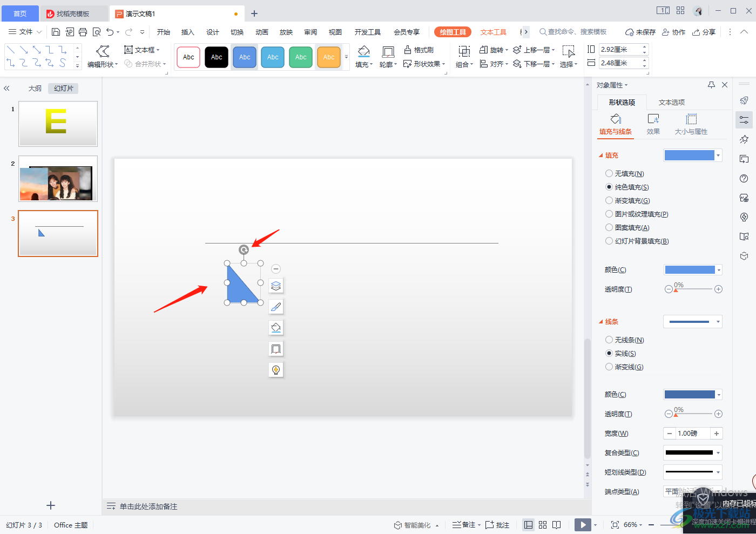The image size is (756, 534).
Task: Click the Outline icon (轮廓)
Action: (388, 52)
